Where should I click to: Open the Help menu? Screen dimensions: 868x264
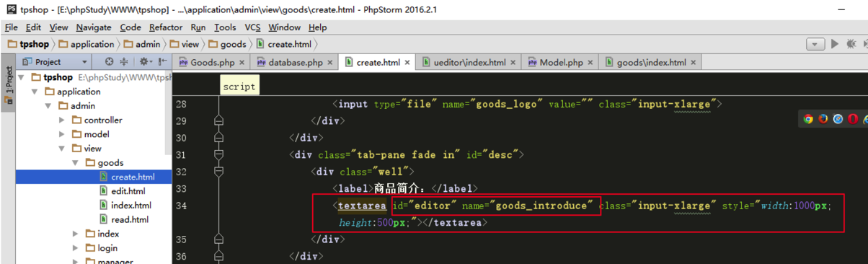317,27
